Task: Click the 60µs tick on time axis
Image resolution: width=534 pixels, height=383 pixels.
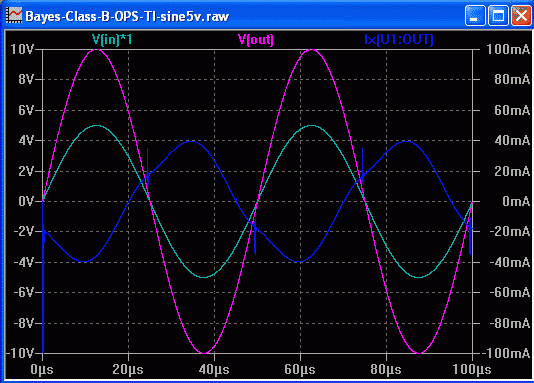Action: click(x=300, y=369)
